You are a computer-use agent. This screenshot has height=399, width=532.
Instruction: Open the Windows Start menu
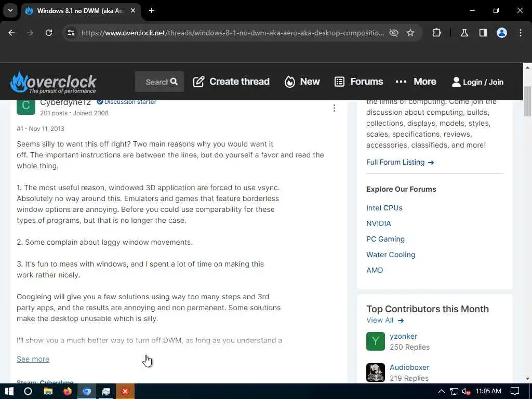(9, 392)
